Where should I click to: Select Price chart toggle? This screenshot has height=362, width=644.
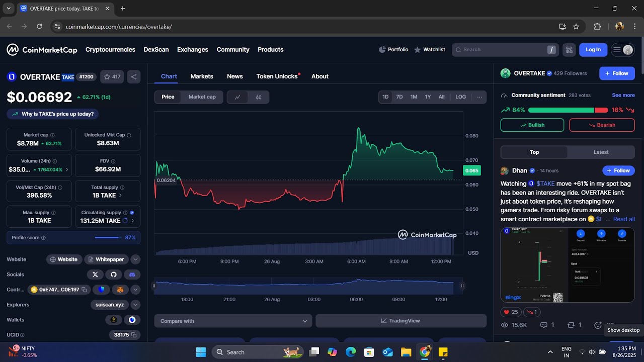click(168, 97)
